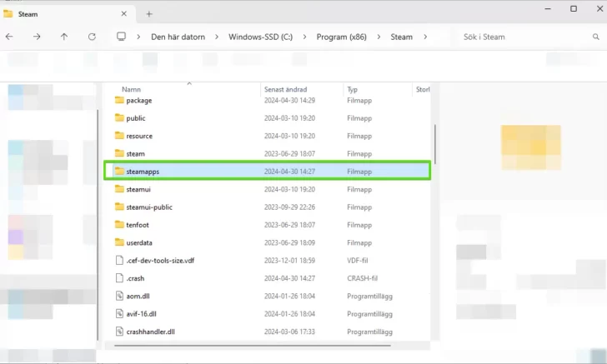Sort by Storlek column header
Image resolution: width=607 pixels, height=364 pixels.
[x=423, y=89]
